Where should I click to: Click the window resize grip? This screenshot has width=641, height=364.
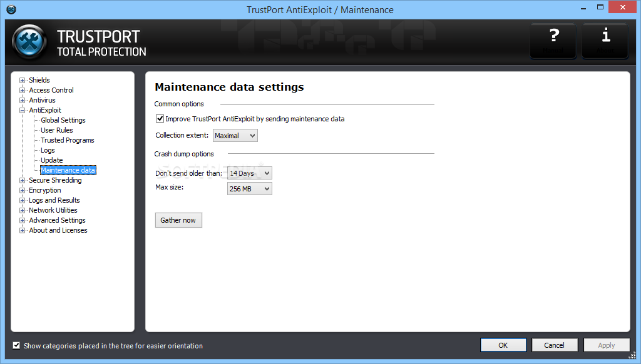point(632,355)
